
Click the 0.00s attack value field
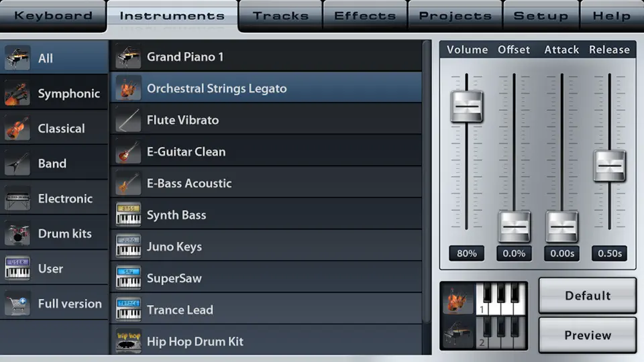tap(562, 253)
